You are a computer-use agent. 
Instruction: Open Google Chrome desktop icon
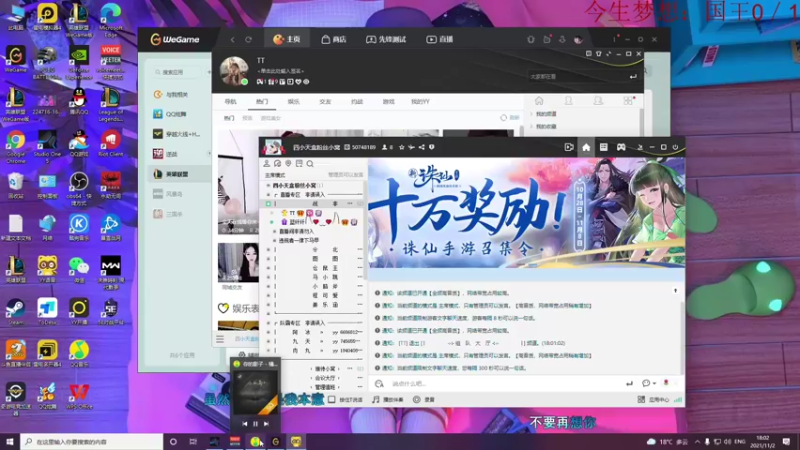click(x=15, y=145)
